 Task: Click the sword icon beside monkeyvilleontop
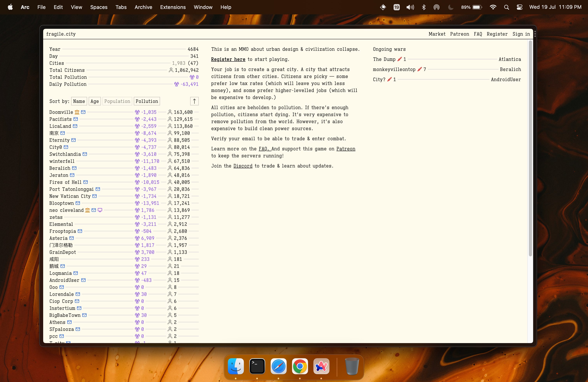(x=419, y=69)
